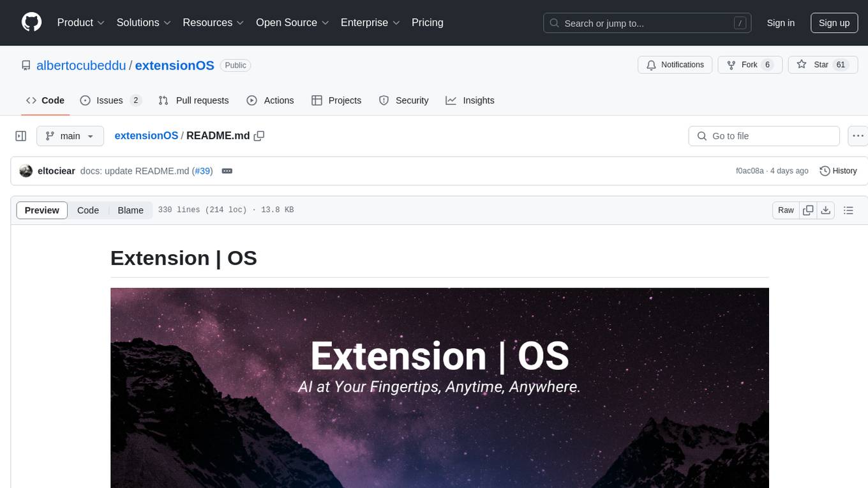Click the Notifications bell button
Image resolution: width=868 pixels, height=488 pixels.
(675, 65)
